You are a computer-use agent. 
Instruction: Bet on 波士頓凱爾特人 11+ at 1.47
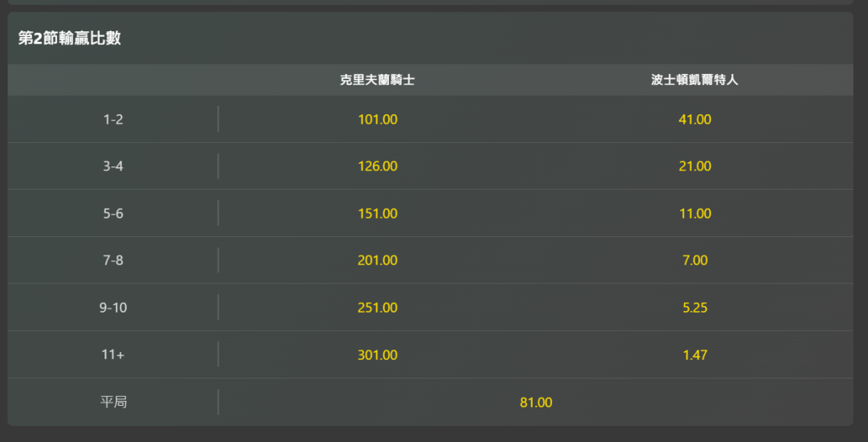[x=694, y=355]
